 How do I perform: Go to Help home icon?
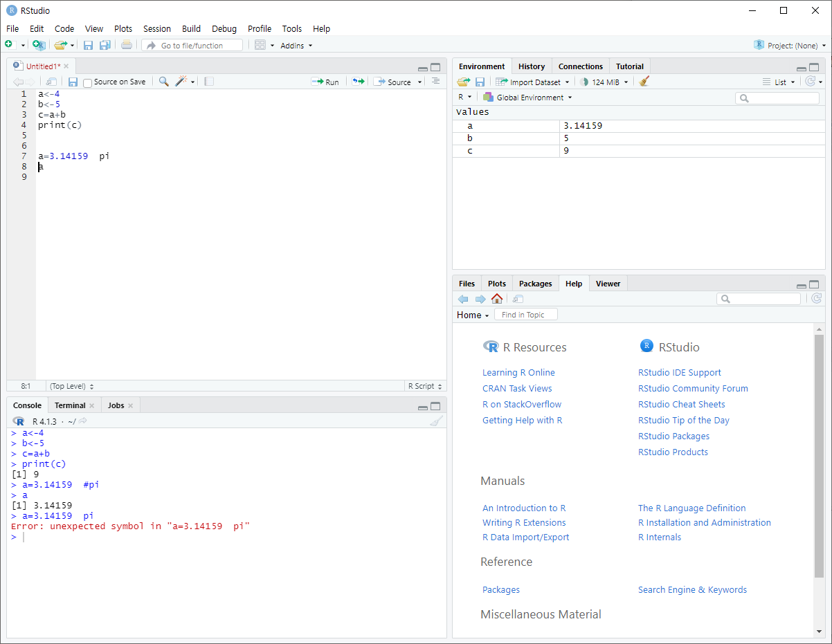click(x=497, y=299)
